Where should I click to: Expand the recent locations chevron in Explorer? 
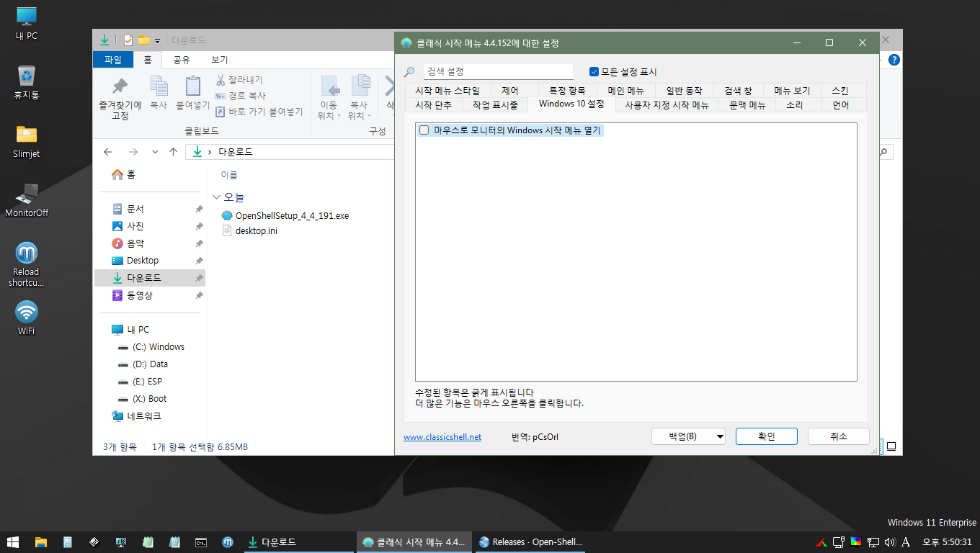pyautogui.click(x=155, y=152)
